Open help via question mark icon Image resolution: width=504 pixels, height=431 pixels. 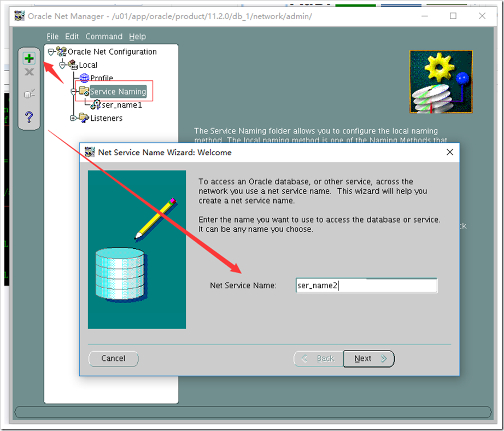(x=29, y=117)
